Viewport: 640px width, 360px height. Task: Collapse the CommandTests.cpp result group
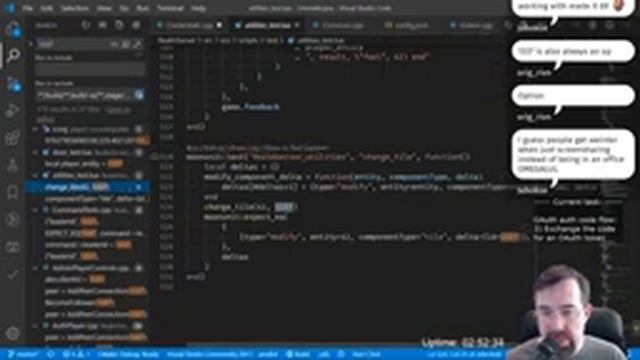tap(36, 210)
